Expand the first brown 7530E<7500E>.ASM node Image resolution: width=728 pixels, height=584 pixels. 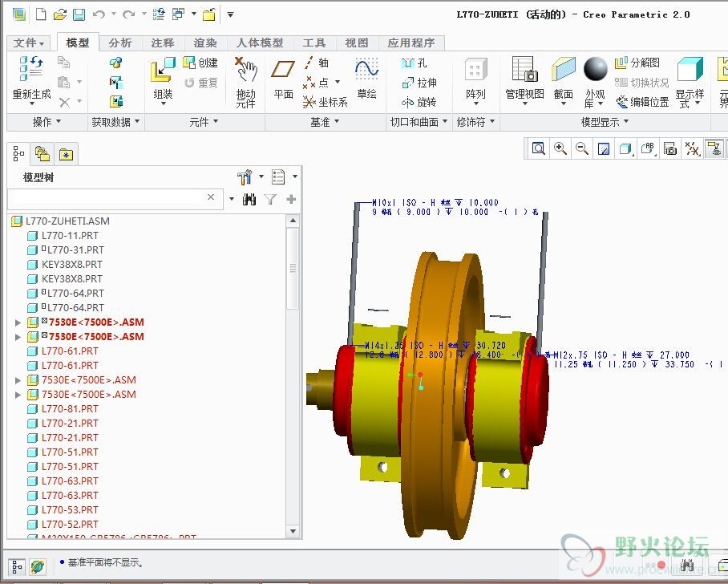[x=18, y=380]
